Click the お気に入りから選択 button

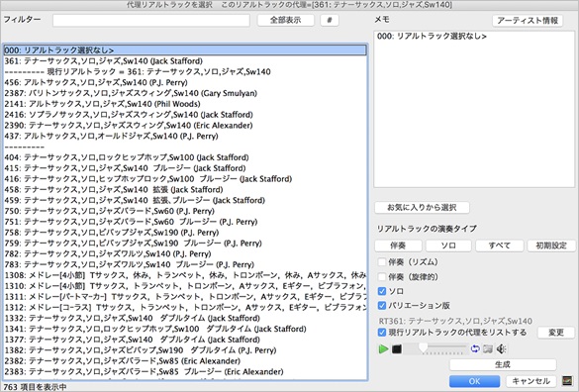pos(422,207)
